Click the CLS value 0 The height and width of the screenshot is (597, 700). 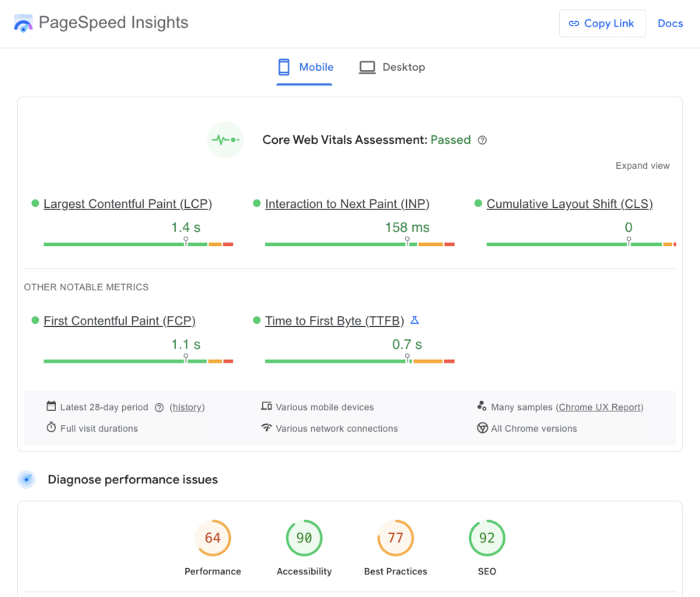(x=628, y=227)
